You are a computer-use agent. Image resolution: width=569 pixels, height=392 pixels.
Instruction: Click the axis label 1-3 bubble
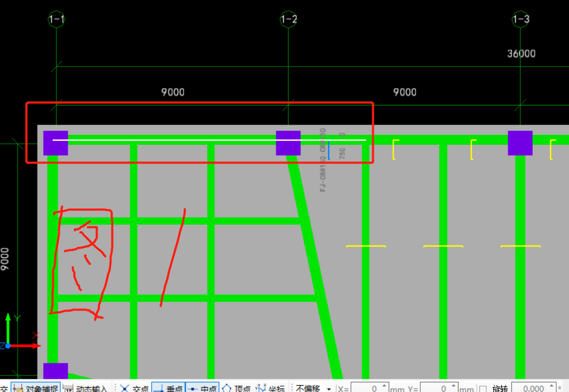tap(520, 19)
